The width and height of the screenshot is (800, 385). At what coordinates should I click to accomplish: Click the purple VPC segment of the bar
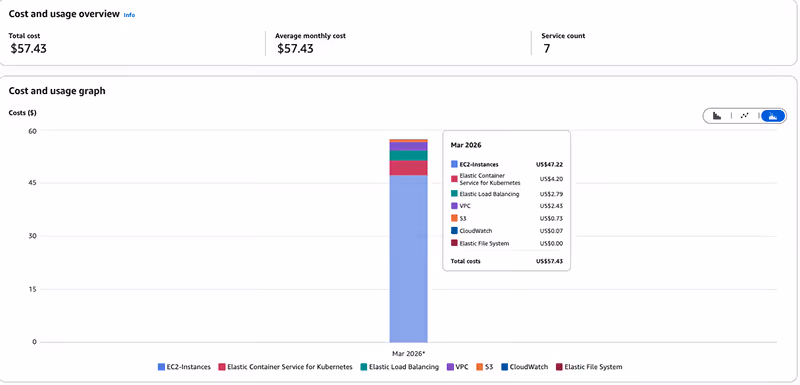tap(409, 146)
